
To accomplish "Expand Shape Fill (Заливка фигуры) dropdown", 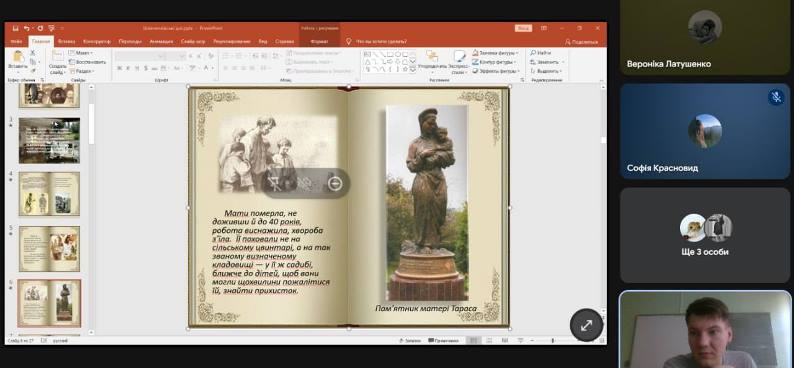I will [x=496, y=53].
